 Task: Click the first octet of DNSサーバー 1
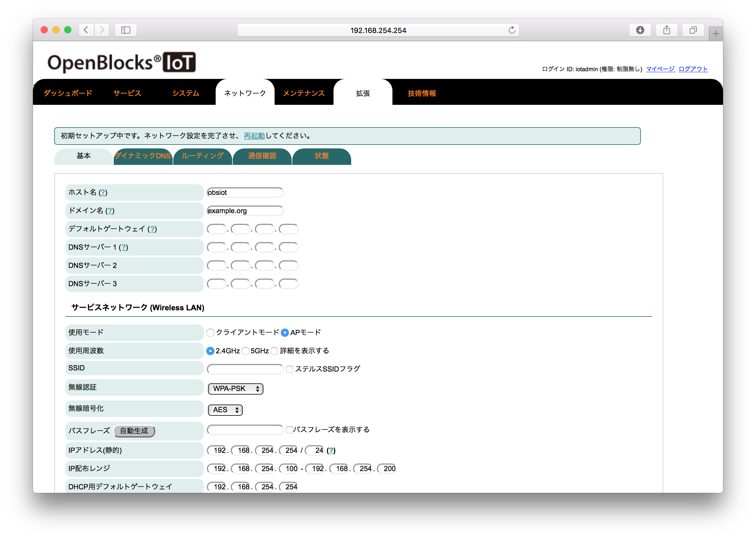click(x=217, y=247)
